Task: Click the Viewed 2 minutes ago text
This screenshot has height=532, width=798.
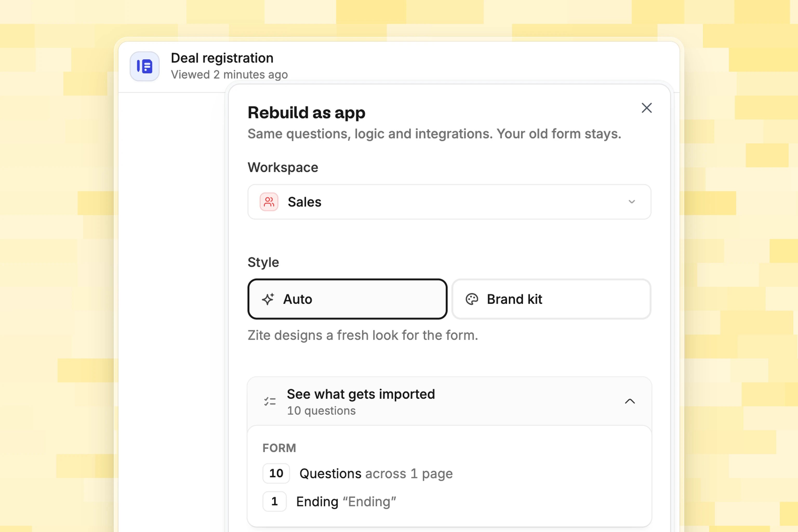Action: click(229, 74)
